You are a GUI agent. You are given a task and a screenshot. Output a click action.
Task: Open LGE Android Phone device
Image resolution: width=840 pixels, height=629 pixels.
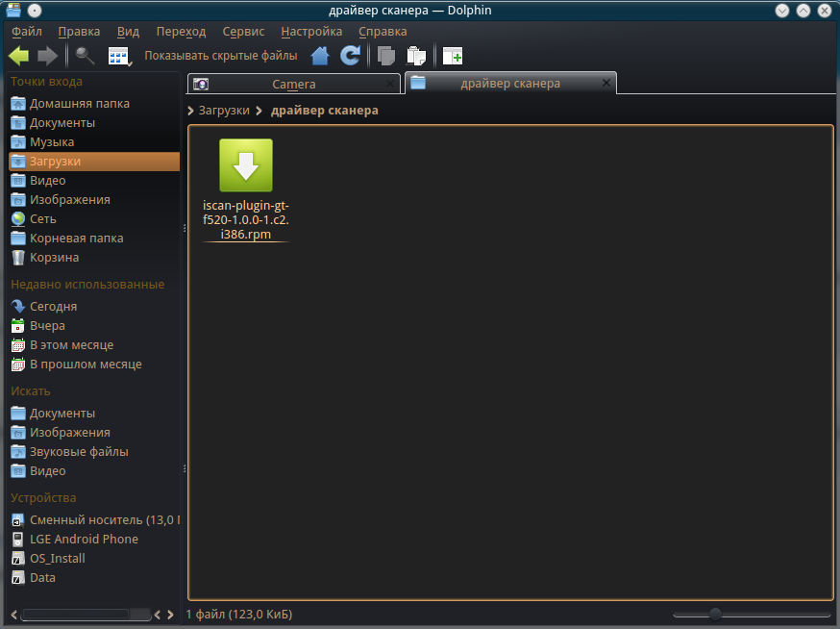point(94,540)
